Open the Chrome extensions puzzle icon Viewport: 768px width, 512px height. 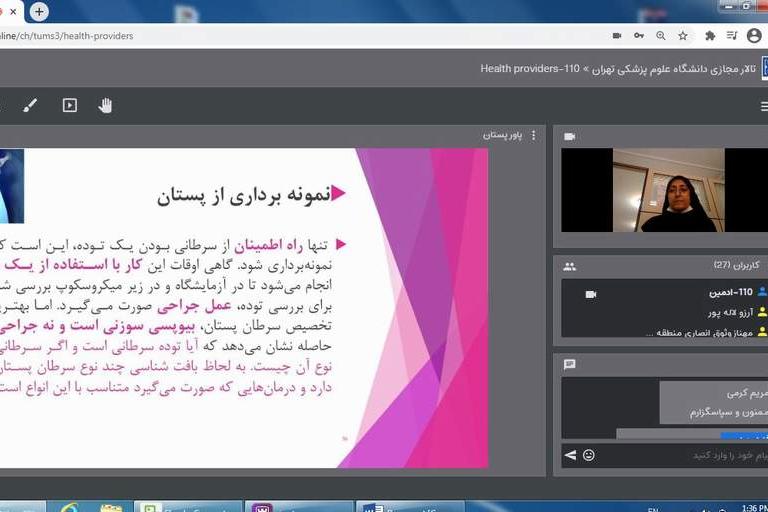tap(710, 36)
